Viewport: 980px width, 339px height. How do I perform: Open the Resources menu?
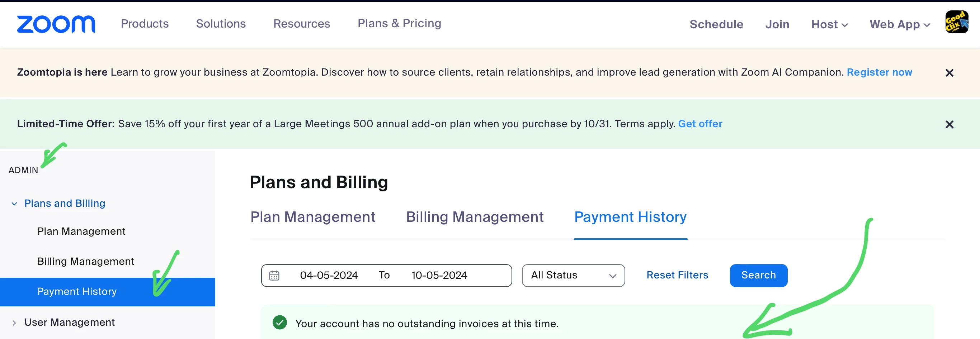pos(301,24)
